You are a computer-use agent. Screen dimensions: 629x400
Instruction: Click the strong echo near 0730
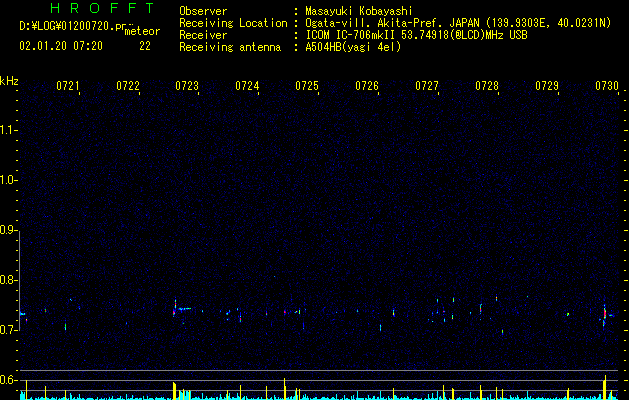point(606,316)
